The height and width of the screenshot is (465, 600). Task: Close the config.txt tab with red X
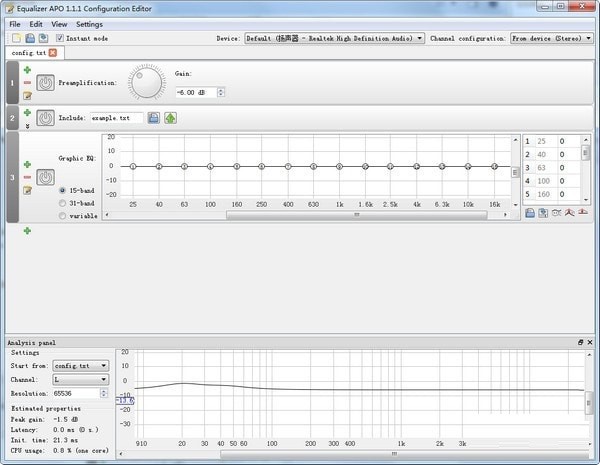click(52, 52)
